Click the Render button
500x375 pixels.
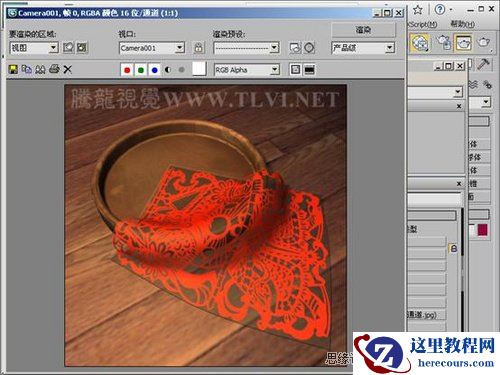[x=363, y=30]
